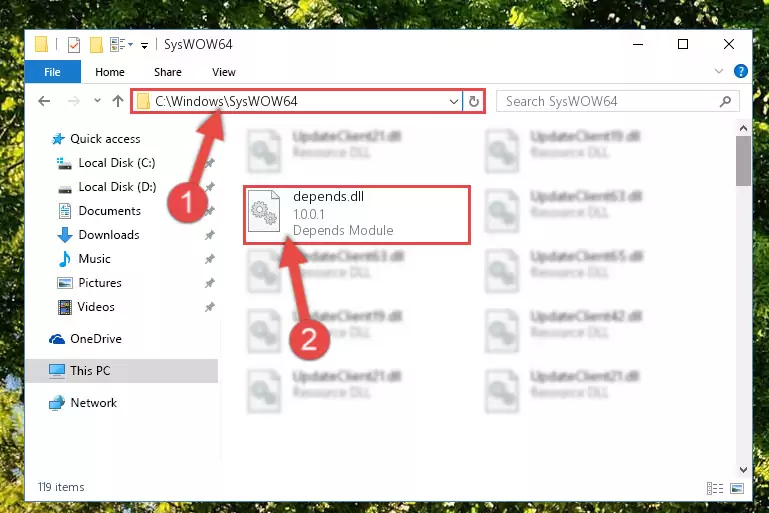Open Help via question mark icon
The image size is (769, 513).
[741, 71]
